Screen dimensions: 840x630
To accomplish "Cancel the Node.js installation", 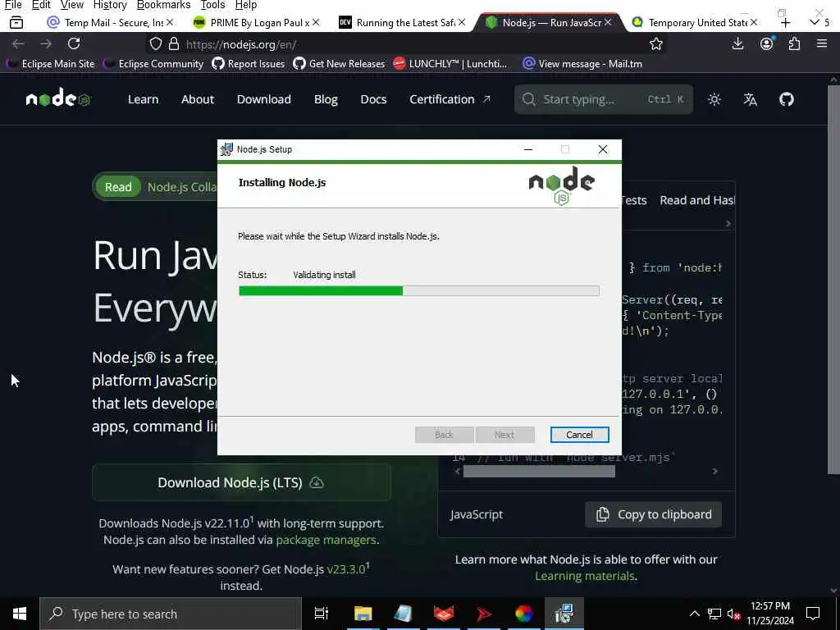I will click(x=579, y=435).
